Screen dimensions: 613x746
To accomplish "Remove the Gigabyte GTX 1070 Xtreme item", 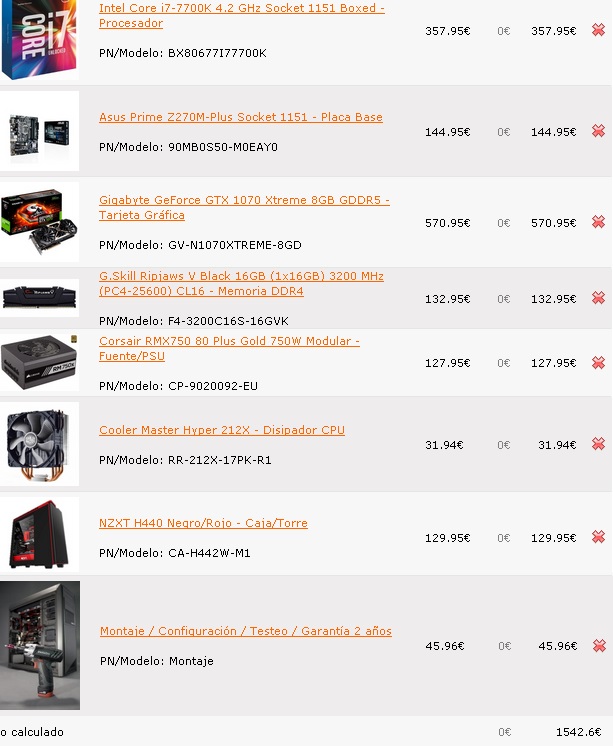I will pyautogui.click(x=598, y=222).
